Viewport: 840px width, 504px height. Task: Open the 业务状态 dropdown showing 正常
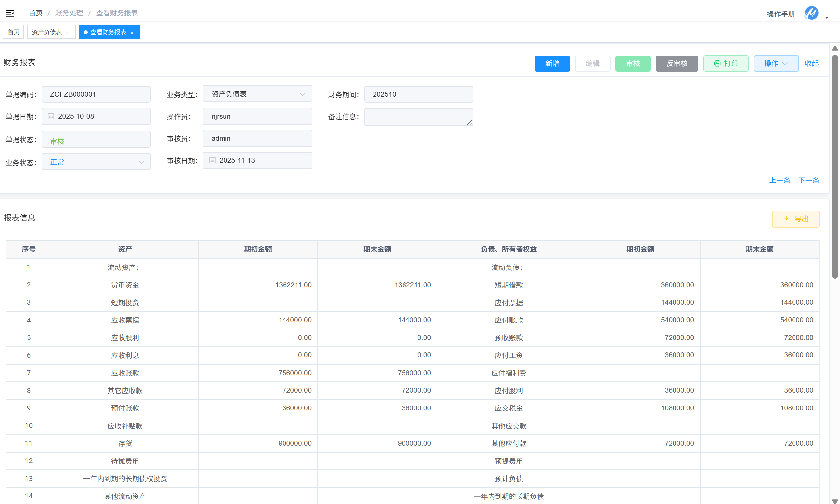141,162
